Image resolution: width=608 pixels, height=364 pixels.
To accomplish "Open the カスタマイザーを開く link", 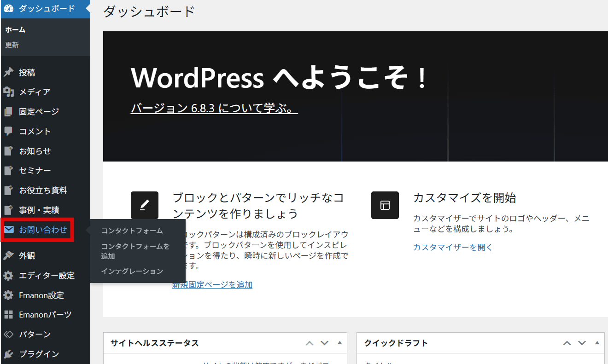I will 453,247.
